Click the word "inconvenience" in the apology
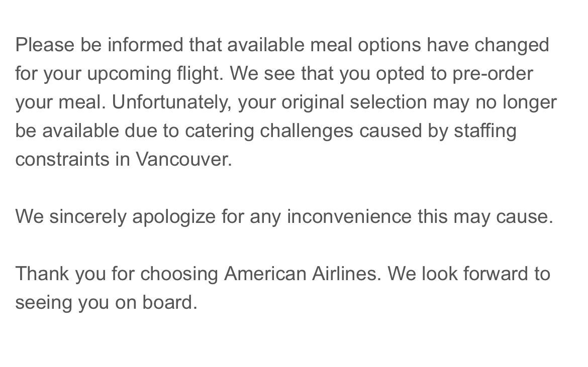 pos(349,216)
